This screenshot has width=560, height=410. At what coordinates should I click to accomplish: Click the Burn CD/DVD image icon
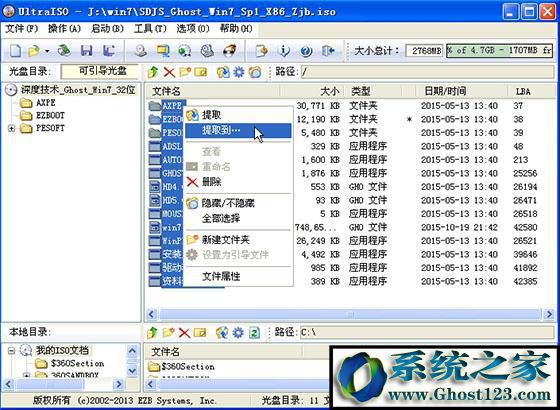point(230,51)
